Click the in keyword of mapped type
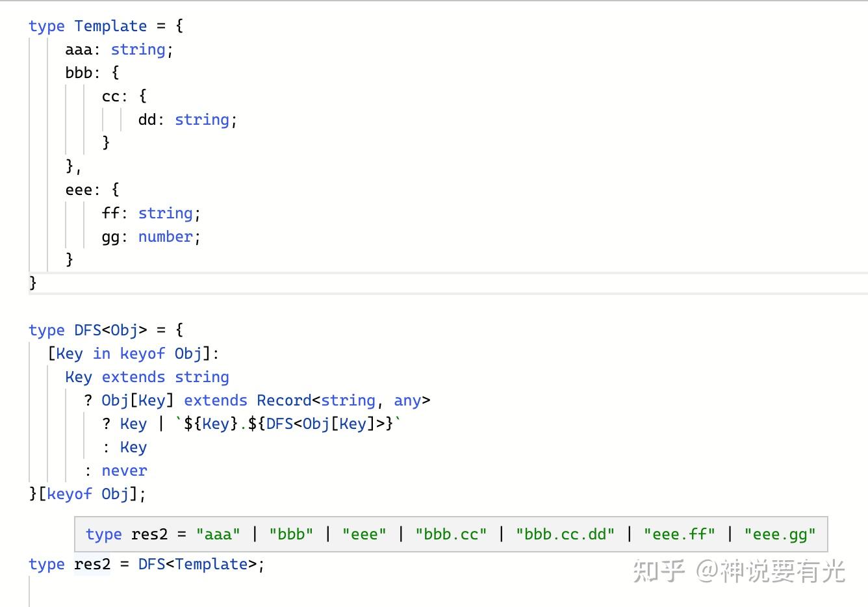Image resolution: width=868 pixels, height=607 pixels. [x=101, y=354]
